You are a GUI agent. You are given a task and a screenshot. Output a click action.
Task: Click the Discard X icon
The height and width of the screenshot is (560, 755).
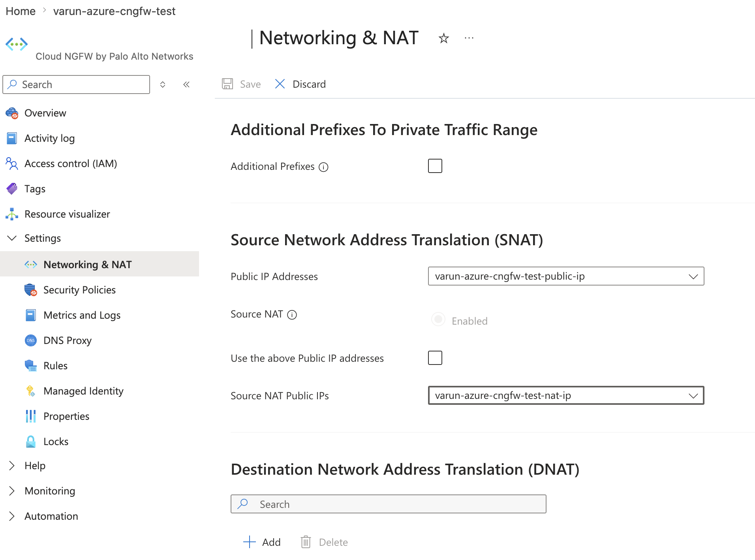(x=280, y=84)
